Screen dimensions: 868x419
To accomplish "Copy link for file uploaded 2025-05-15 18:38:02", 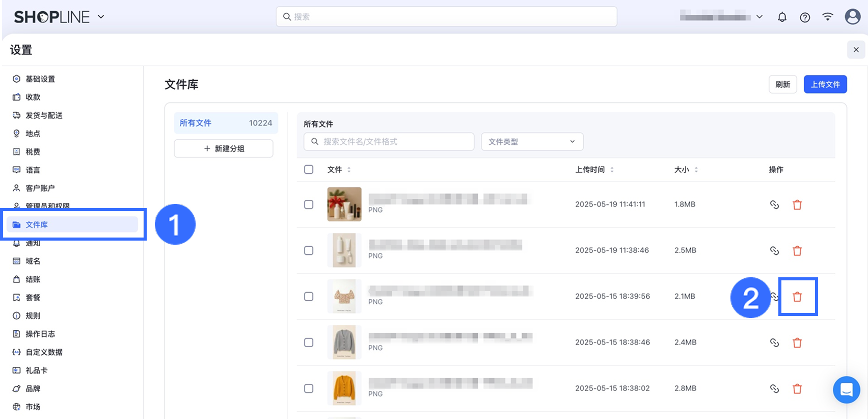I will pyautogui.click(x=774, y=388).
